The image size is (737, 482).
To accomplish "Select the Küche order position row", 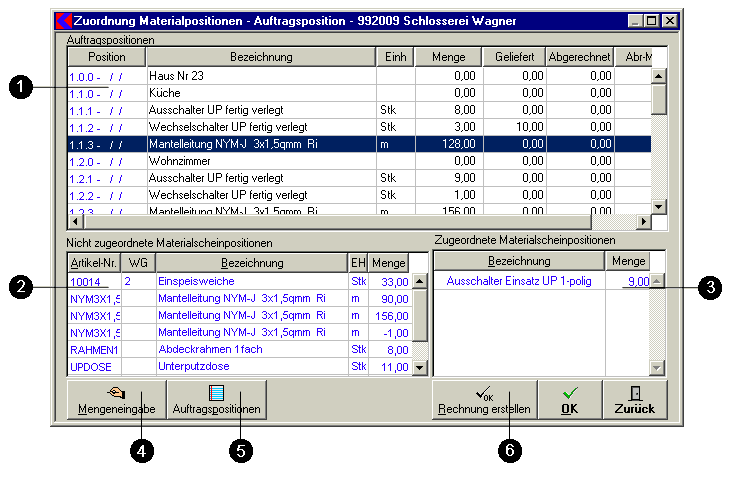I will click(x=260, y=92).
